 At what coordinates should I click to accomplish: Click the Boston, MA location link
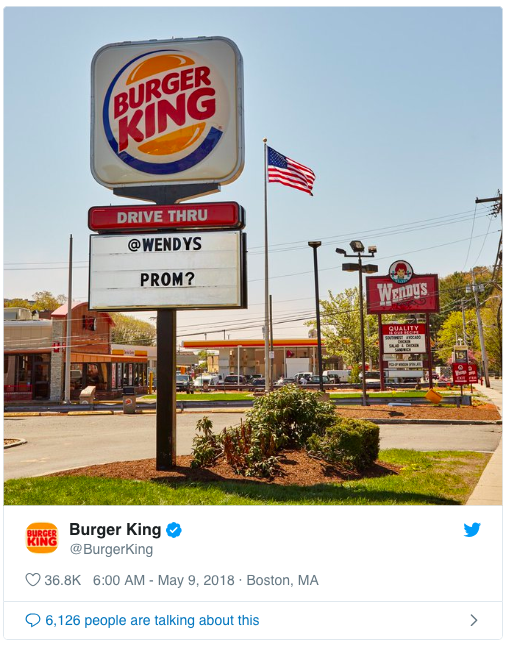(x=282, y=580)
